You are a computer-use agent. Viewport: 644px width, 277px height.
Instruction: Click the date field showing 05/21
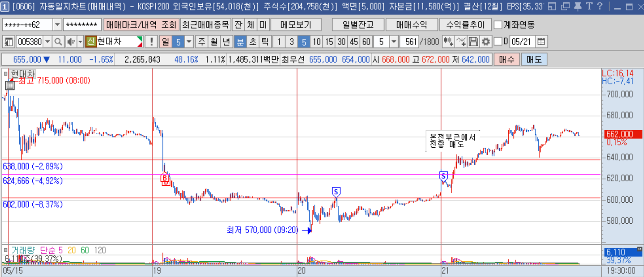tap(522, 42)
